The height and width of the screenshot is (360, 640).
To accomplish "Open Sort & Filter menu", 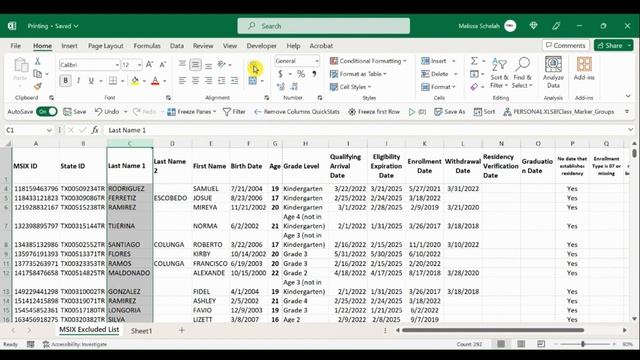I will 499,73.
